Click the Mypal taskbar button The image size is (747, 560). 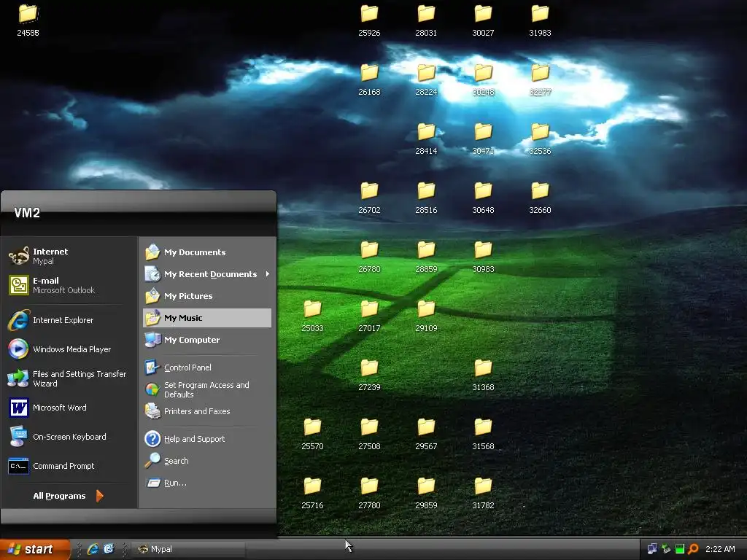coord(189,549)
